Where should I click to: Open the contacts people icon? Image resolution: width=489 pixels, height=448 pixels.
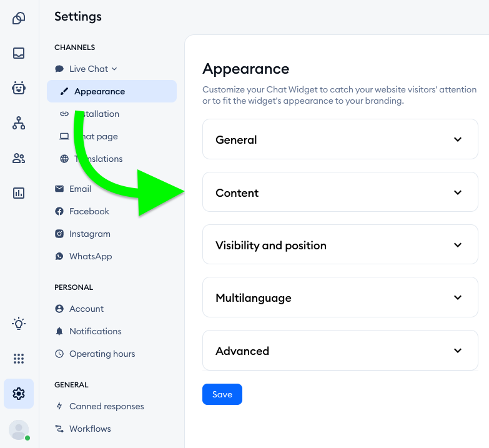(x=19, y=158)
